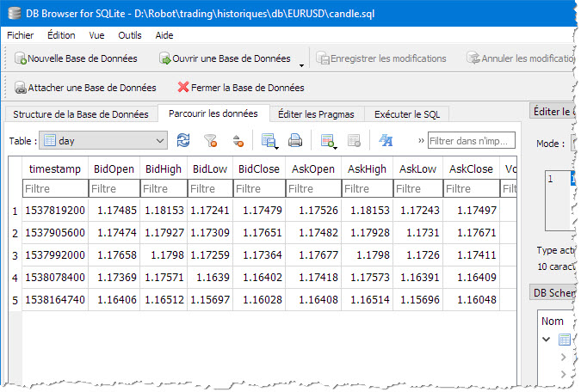Insert a new record icon

point(328,141)
